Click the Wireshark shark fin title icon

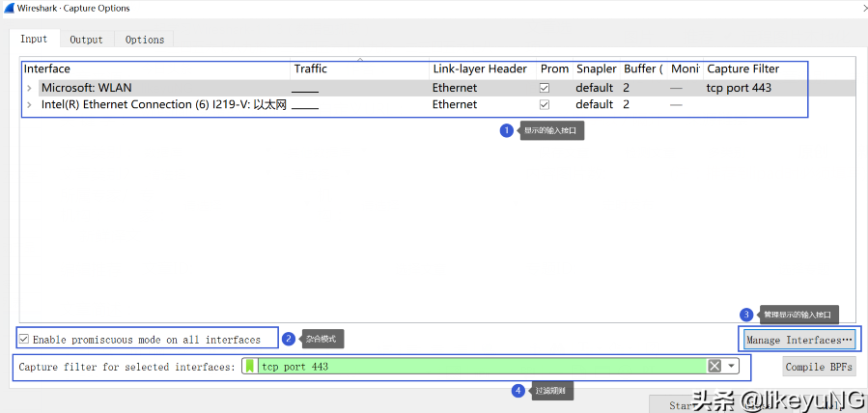9,9
